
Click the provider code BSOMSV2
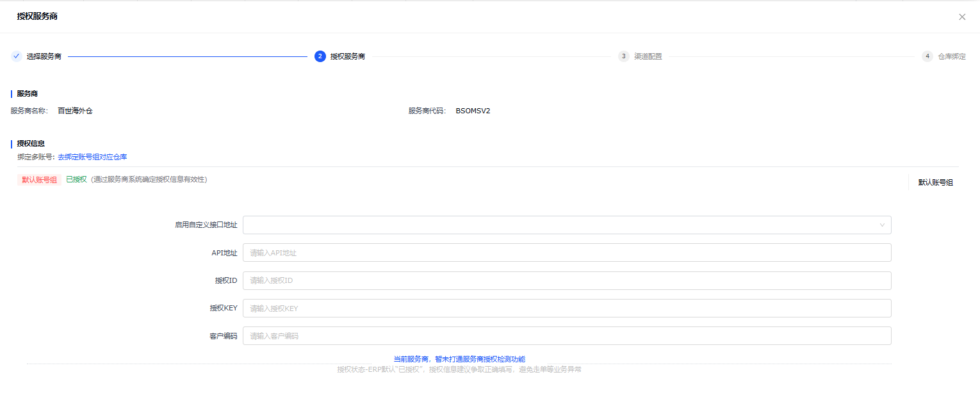pos(472,110)
